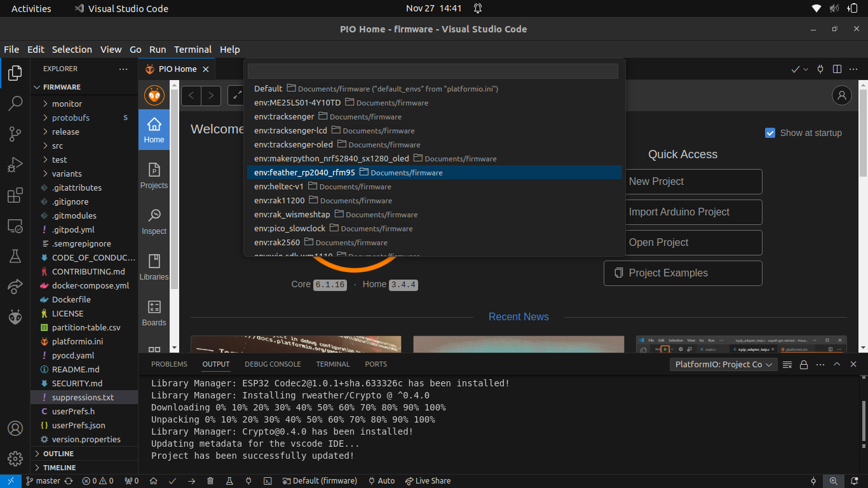
Task: Switch to the TERMINAL panel tab
Action: click(x=333, y=364)
